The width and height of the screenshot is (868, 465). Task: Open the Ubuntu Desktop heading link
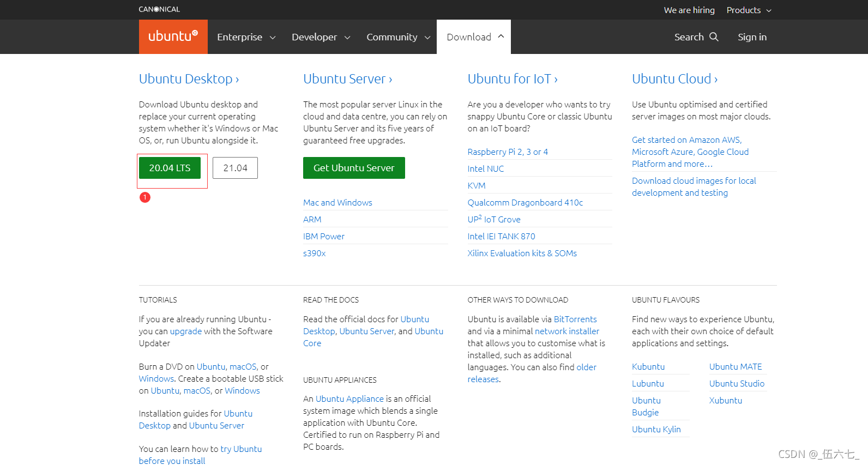coord(189,78)
